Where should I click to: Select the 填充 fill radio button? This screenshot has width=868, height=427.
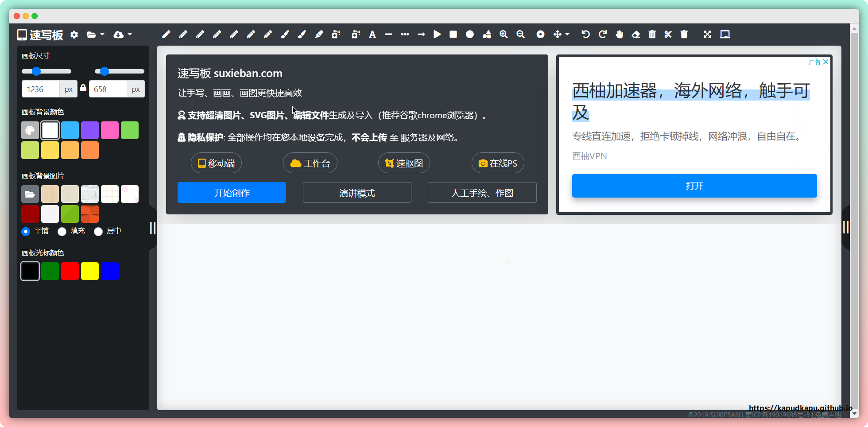(x=62, y=231)
